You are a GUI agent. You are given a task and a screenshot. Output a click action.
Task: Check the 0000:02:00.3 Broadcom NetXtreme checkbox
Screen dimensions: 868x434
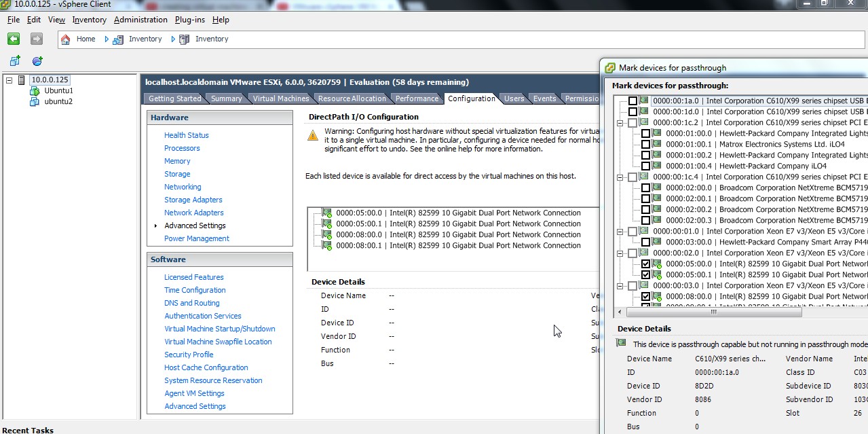(x=645, y=220)
